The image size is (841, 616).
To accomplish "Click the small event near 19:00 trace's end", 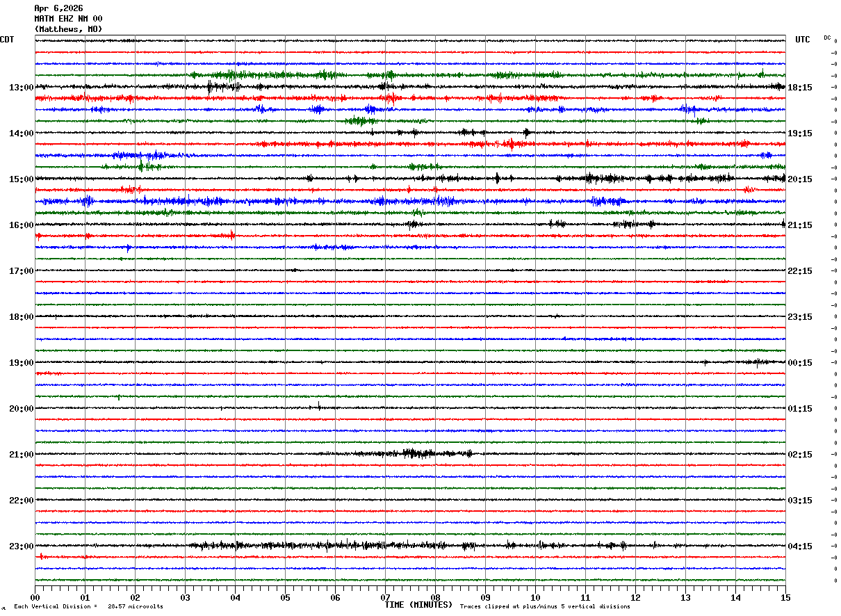I will tap(758, 362).
